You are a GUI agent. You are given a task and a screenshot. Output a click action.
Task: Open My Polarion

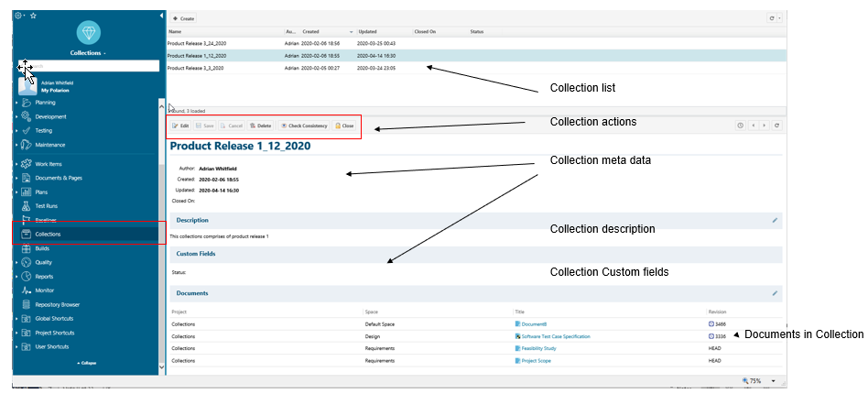tap(55, 91)
